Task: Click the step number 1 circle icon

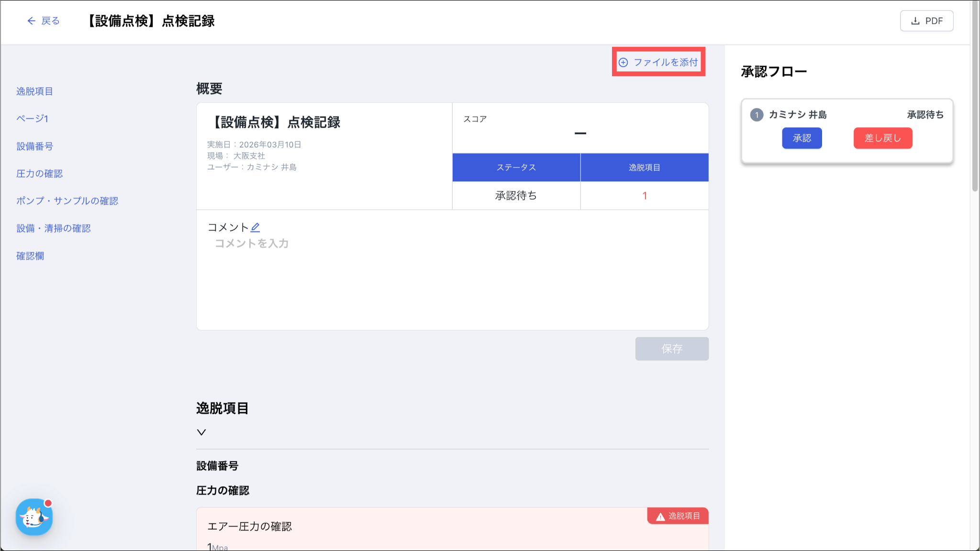Action: coord(757,115)
